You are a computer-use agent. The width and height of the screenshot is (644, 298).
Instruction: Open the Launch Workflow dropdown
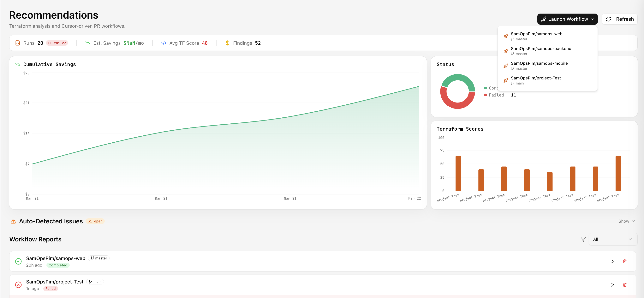(567, 19)
